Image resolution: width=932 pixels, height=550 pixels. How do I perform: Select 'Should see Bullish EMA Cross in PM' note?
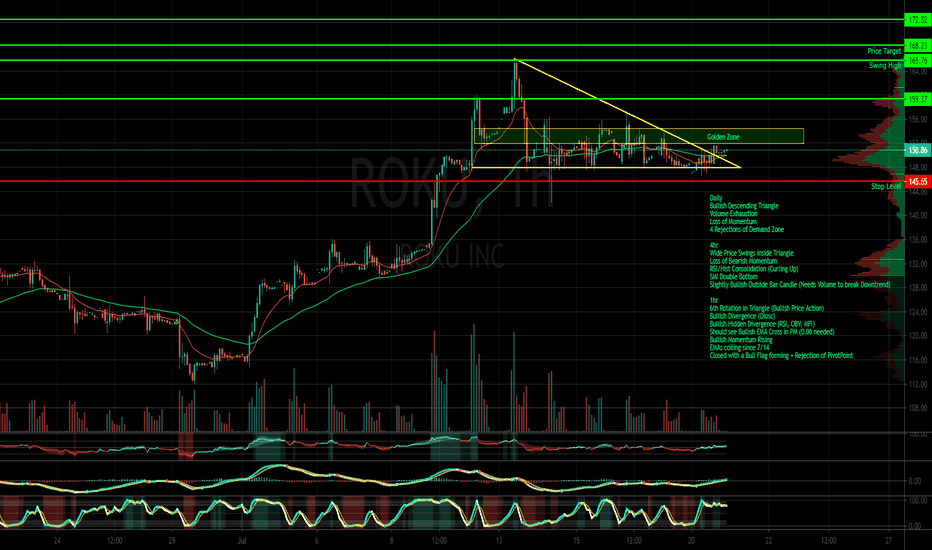click(x=772, y=332)
